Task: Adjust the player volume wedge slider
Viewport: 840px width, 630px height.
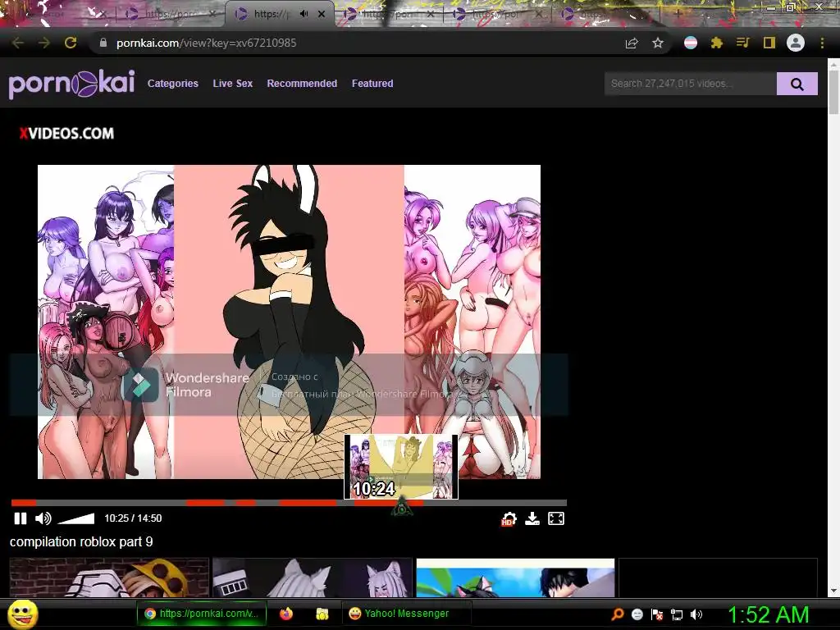Action: [75, 518]
